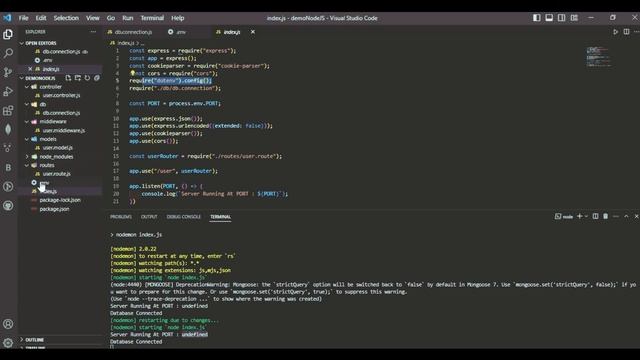The height and width of the screenshot is (360, 640).
Task: Switch to db.connection.js editor tab
Action: (x=133, y=32)
